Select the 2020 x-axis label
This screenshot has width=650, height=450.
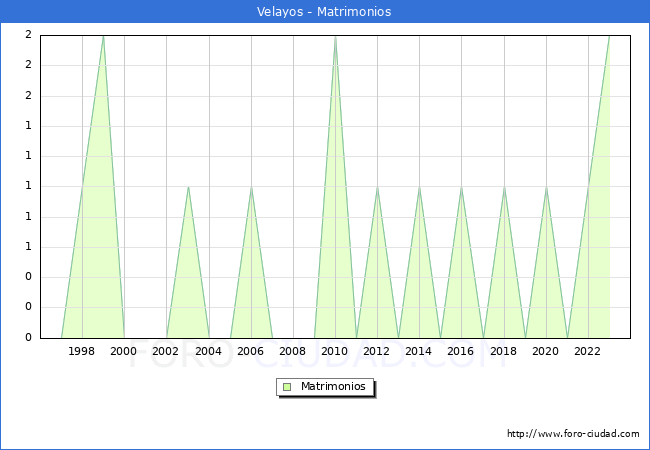tap(546, 351)
